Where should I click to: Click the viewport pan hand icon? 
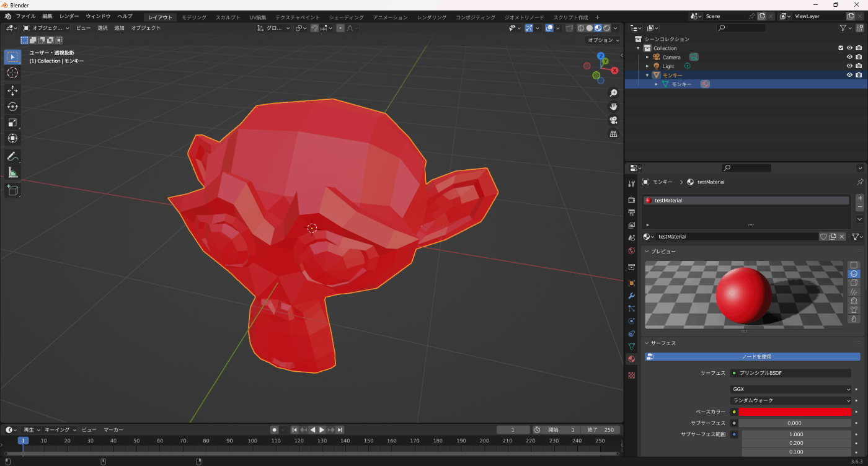613,107
